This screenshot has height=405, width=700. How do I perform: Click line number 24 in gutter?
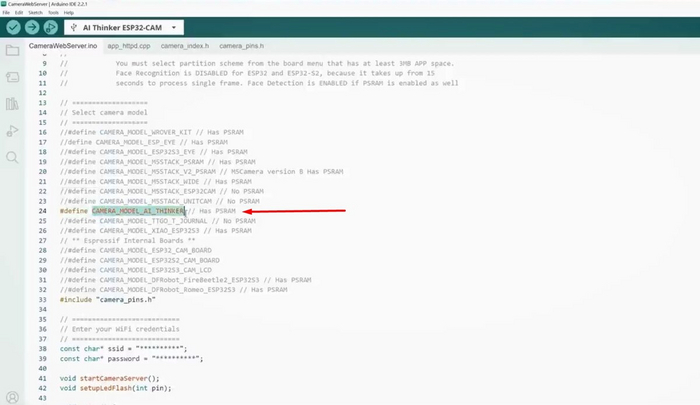(42, 211)
